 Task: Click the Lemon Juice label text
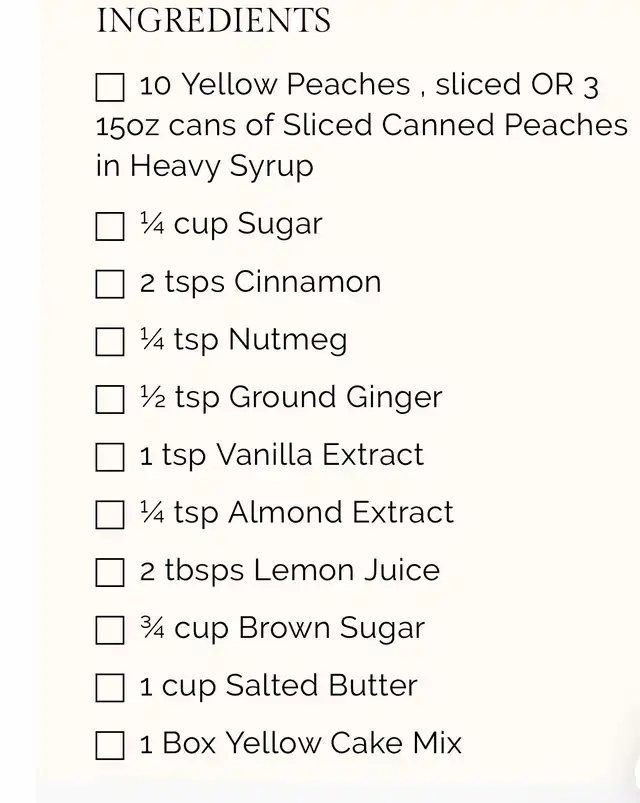point(347,569)
